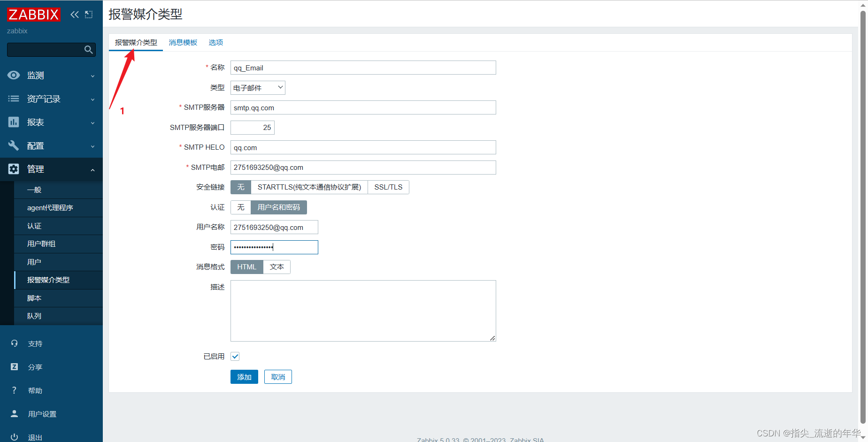The image size is (868, 442).
Task: Click the 监测 eye icon
Action: click(14, 75)
